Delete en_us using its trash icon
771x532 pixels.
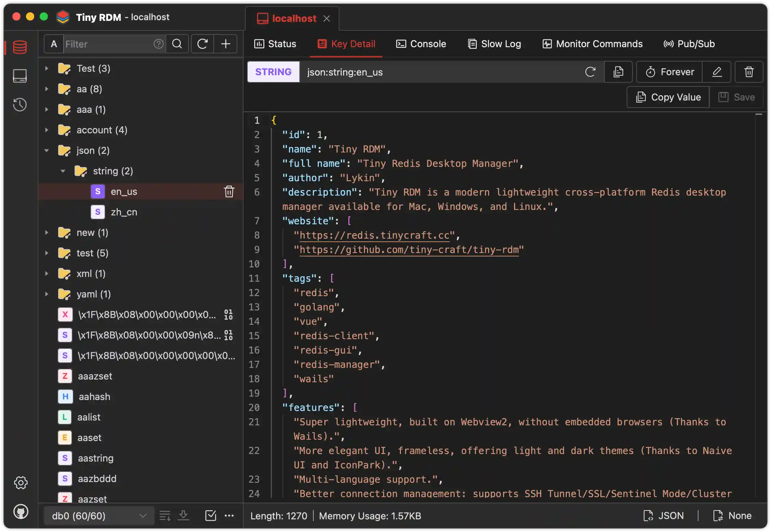tap(229, 191)
